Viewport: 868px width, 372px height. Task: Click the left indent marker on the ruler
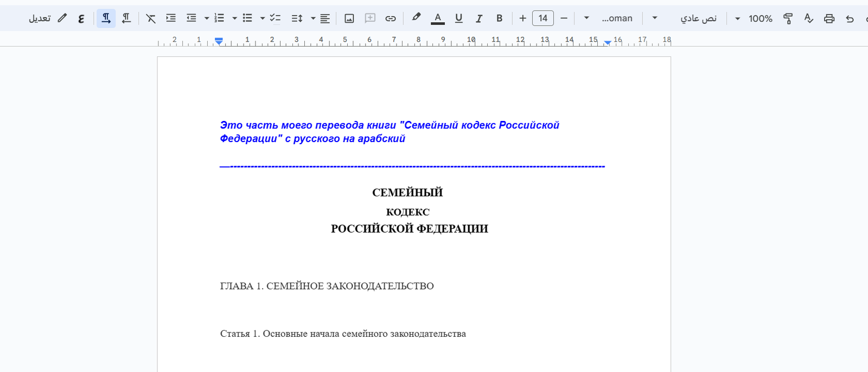pyautogui.click(x=219, y=41)
